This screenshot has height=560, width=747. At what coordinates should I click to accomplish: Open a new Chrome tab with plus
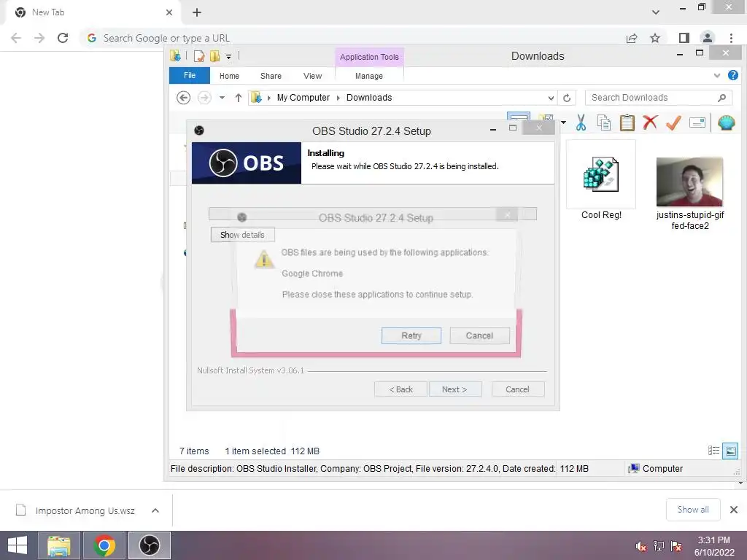tap(197, 12)
